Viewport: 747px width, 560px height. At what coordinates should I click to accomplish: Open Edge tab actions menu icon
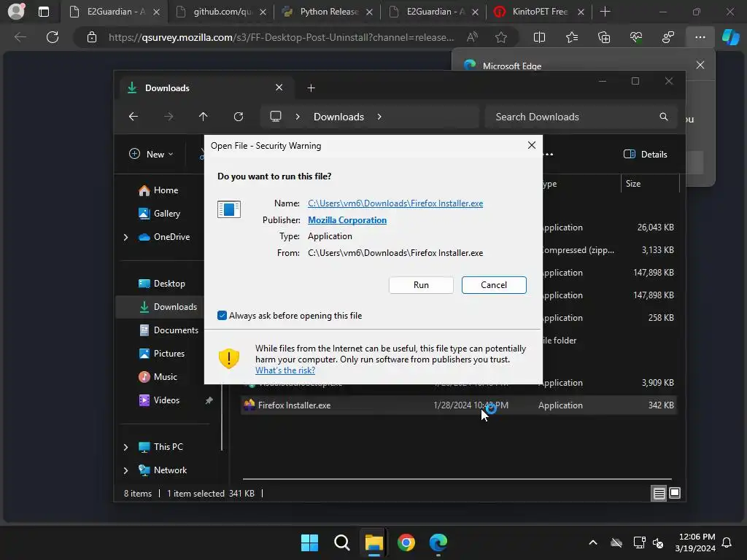[43, 12]
